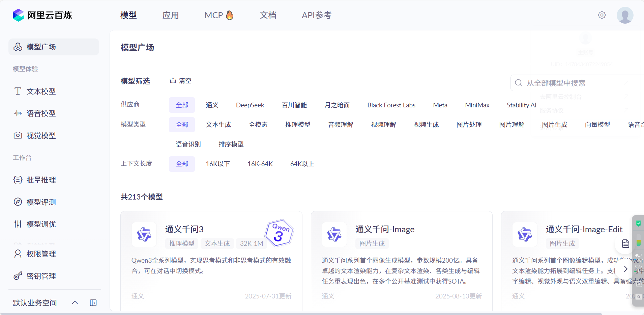Filter model type by 向量模型

coord(597,125)
